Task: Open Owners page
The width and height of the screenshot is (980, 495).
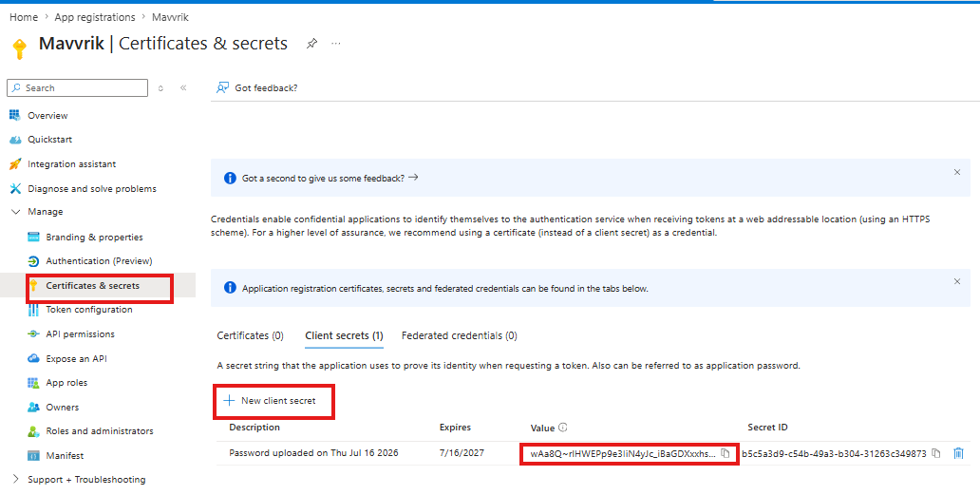Action: tap(63, 407)
